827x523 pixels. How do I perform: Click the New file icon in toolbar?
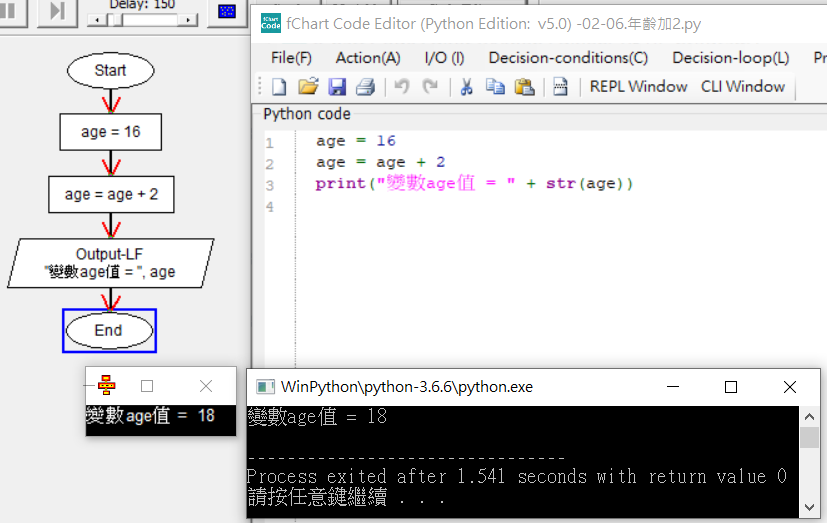(x=279, y=86)
